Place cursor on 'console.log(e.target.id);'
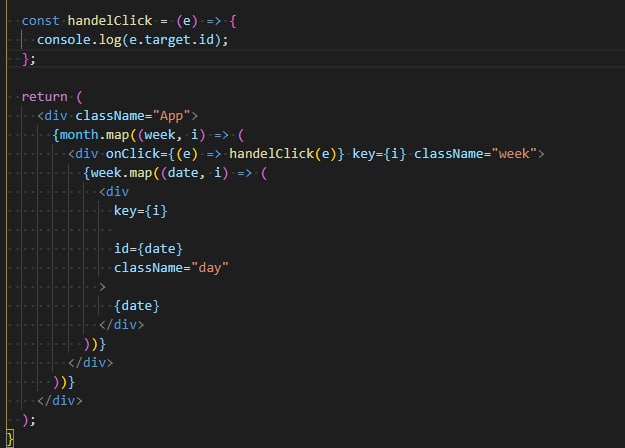Image resolution: width=625 pixels, height=448 pixels. point(132,40)
